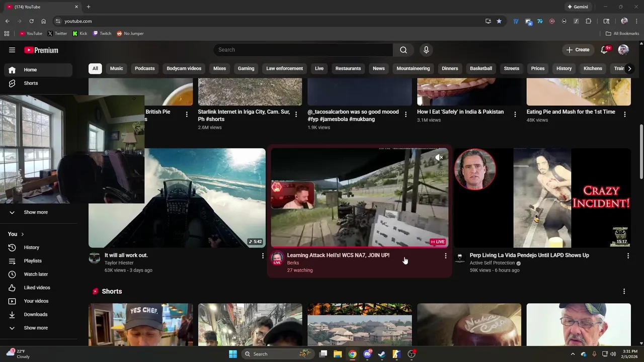Select the 'Gaming' category chip

(246, 68)
